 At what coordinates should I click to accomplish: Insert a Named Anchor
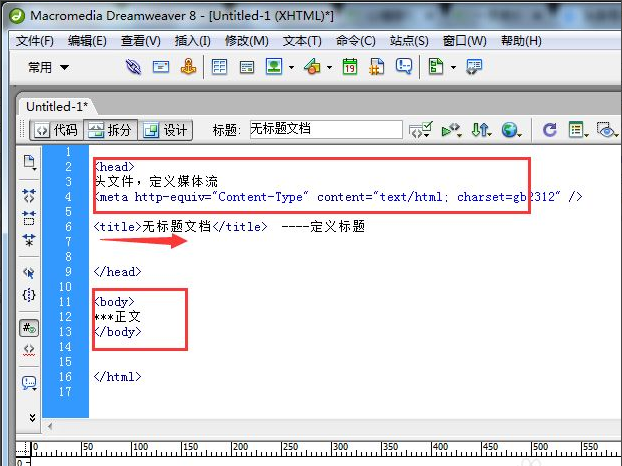pos(188,67)
